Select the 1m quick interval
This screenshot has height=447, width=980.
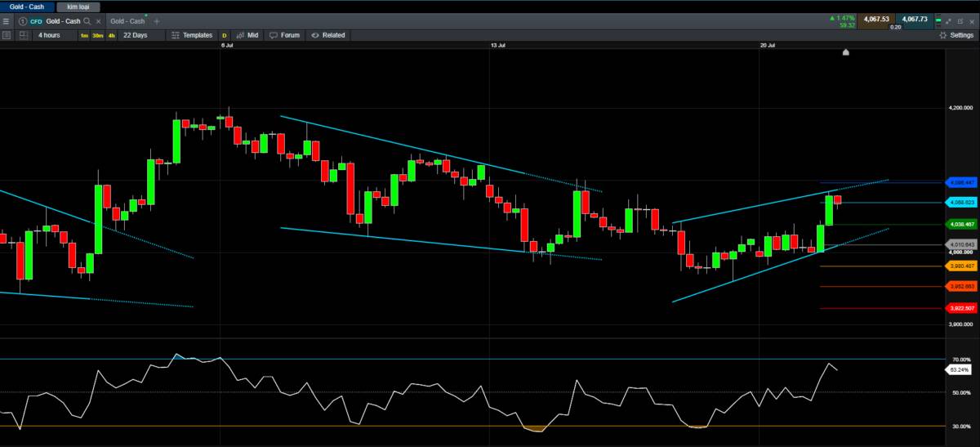click(84, 35)
